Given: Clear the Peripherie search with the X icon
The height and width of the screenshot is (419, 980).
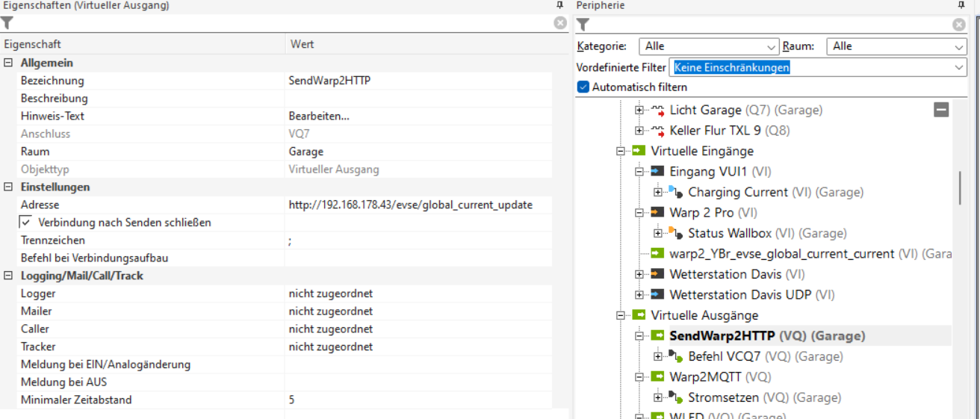Looking at the screenshot, I should tap(959, 25).
